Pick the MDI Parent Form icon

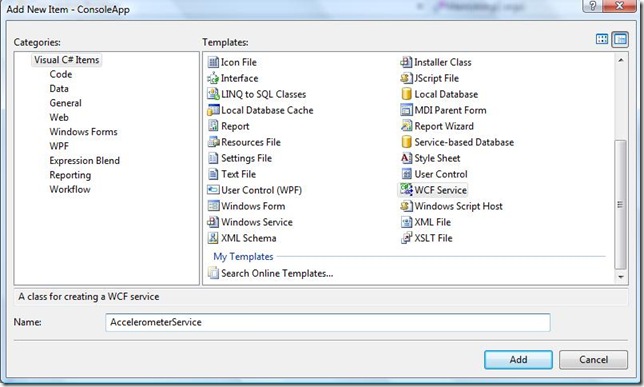click(x=406, y=110)
